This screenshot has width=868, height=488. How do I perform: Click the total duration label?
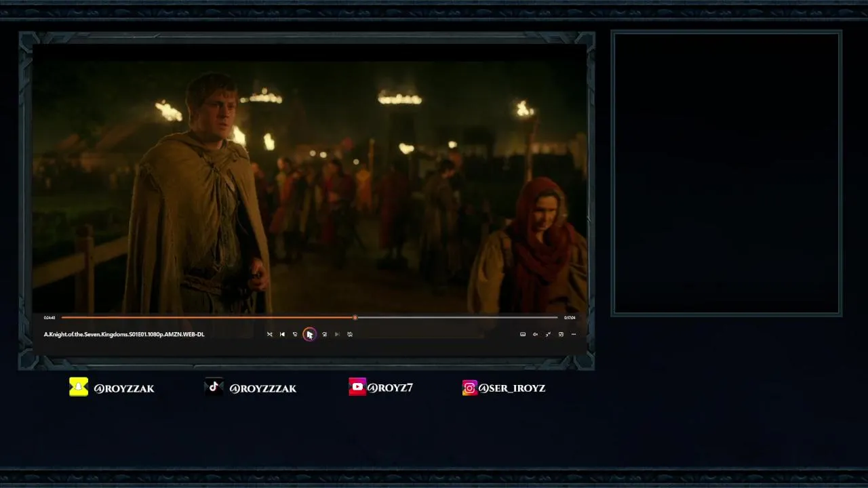tap(570, 317)
